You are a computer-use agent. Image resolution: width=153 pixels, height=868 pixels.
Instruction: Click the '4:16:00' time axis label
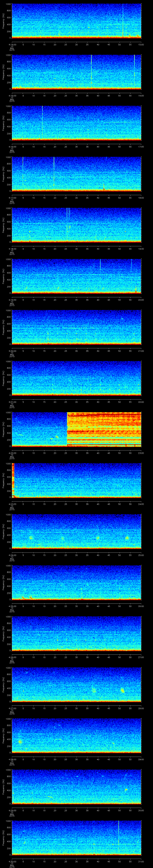(12, 147)
